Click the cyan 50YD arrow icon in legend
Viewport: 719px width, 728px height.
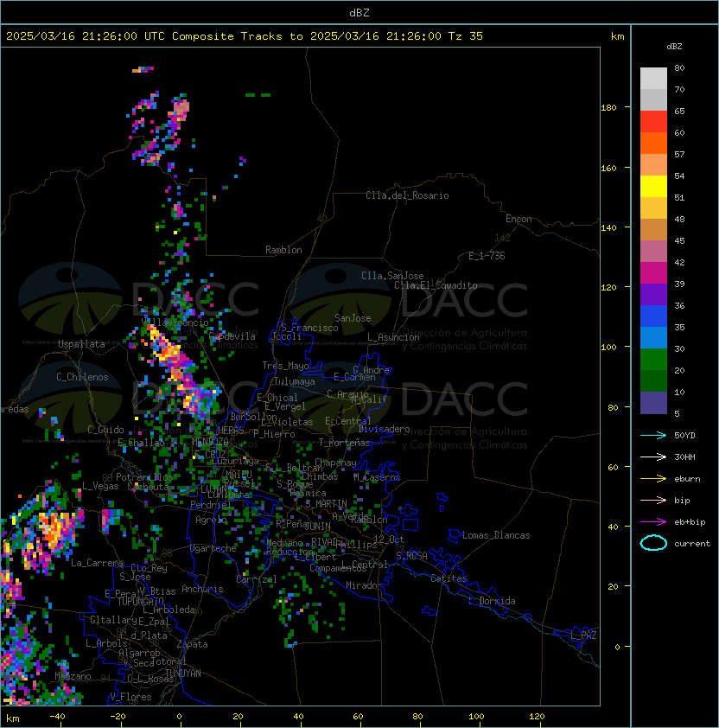pyautogui.click(x=653, y=436)
